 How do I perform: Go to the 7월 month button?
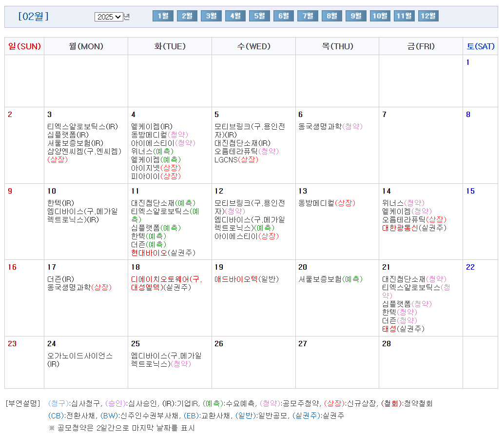[308, 16]
